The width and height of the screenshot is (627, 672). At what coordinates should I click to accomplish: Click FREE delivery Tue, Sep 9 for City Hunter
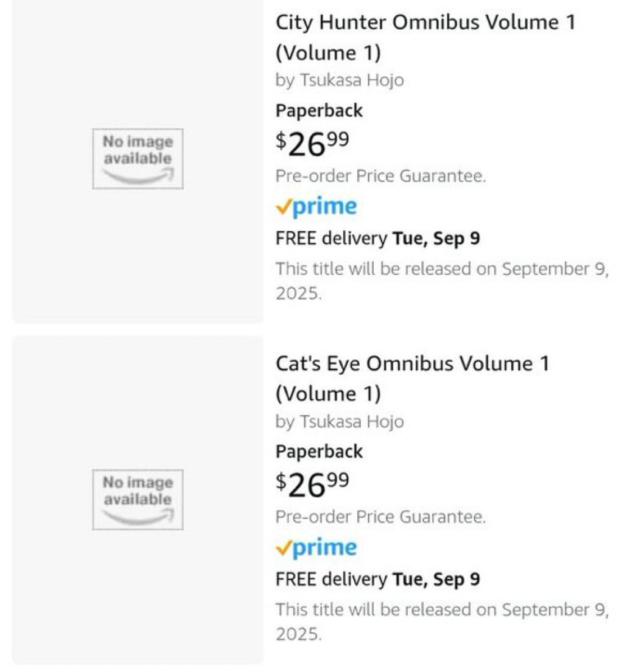pyautogui.click(x=378, y=238)
